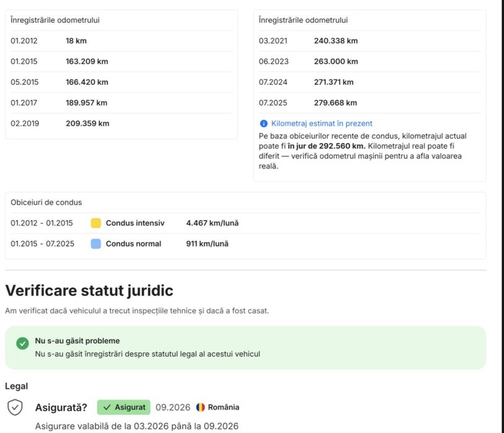Select the în jur de 292.560 km estimate
504x433 pixels.
coord(326,146)
